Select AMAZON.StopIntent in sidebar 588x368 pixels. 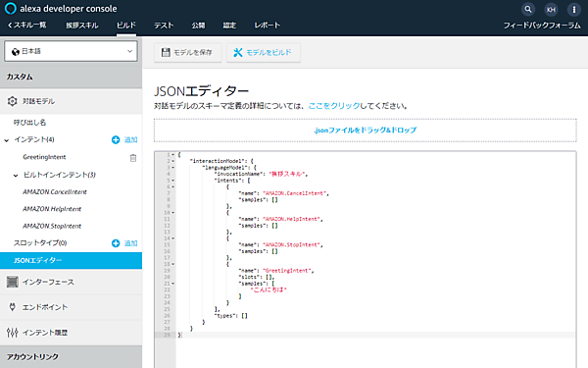click(52, 226)
